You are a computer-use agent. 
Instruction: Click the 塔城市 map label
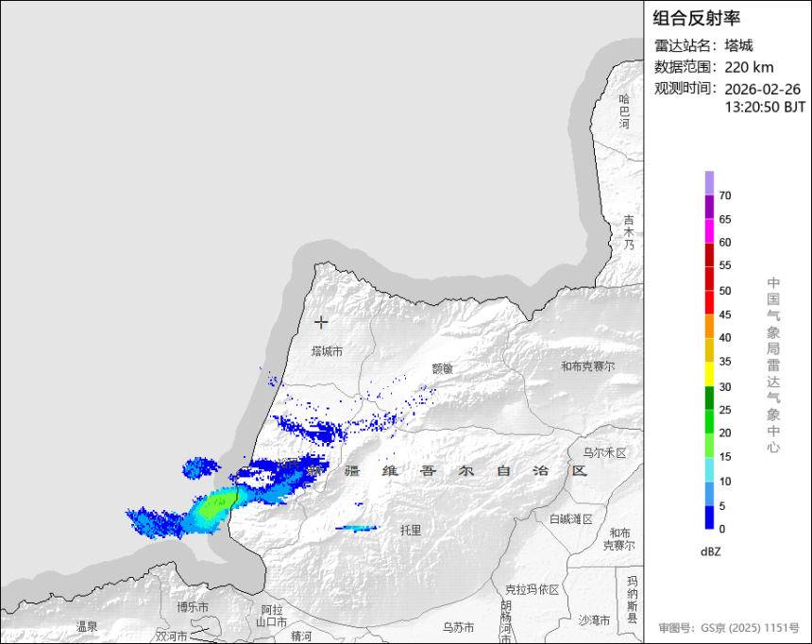coord(327,351)
